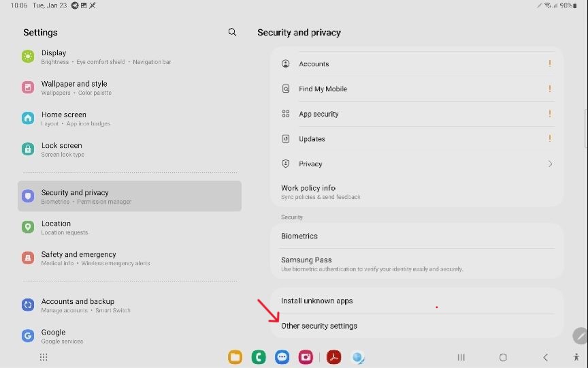Tap the clock showing 10:06

tap(19, 5)
